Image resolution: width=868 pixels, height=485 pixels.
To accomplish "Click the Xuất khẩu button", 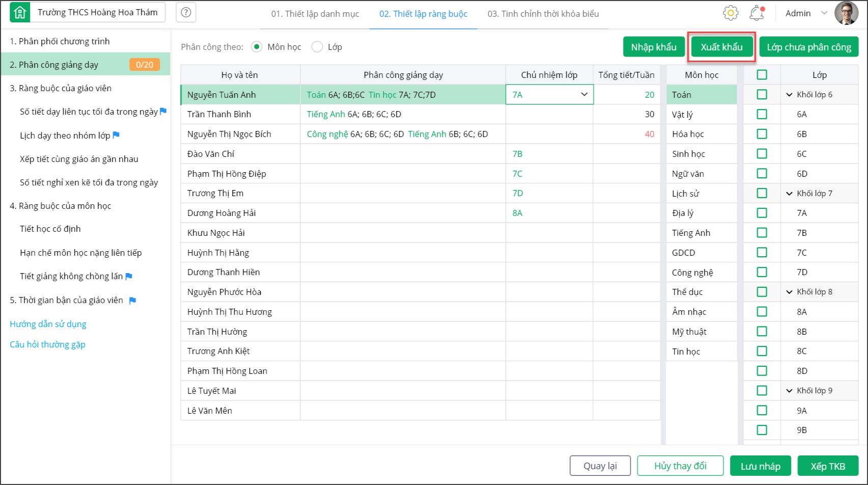I will 721,47.
